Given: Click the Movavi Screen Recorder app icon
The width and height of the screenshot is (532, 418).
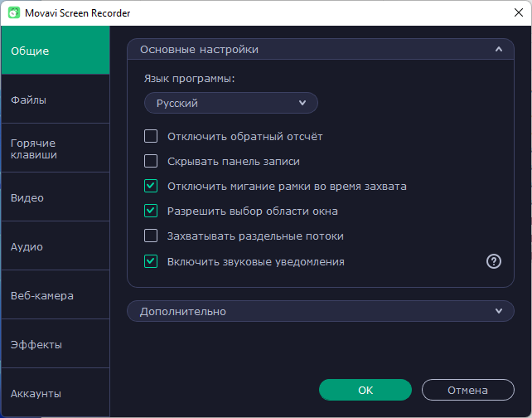Looking at the screenshot, I should pos(15,13).
